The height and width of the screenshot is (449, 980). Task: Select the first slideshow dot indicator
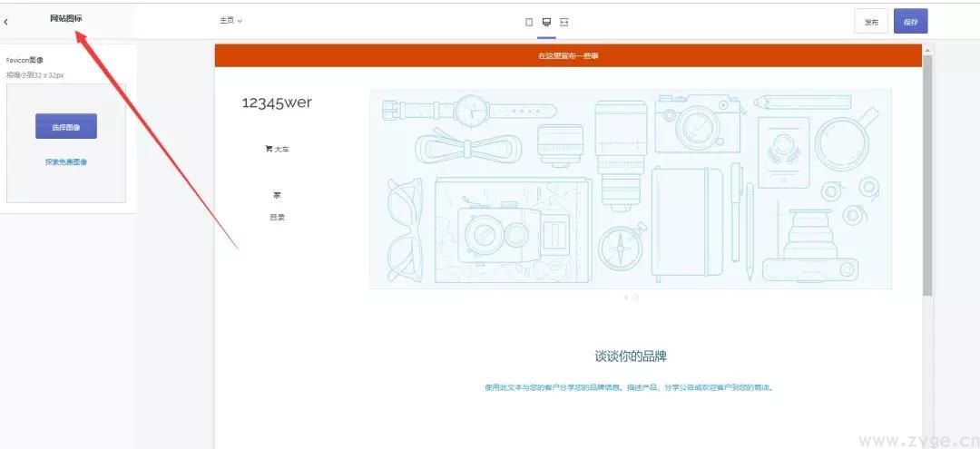pos(625,297)
